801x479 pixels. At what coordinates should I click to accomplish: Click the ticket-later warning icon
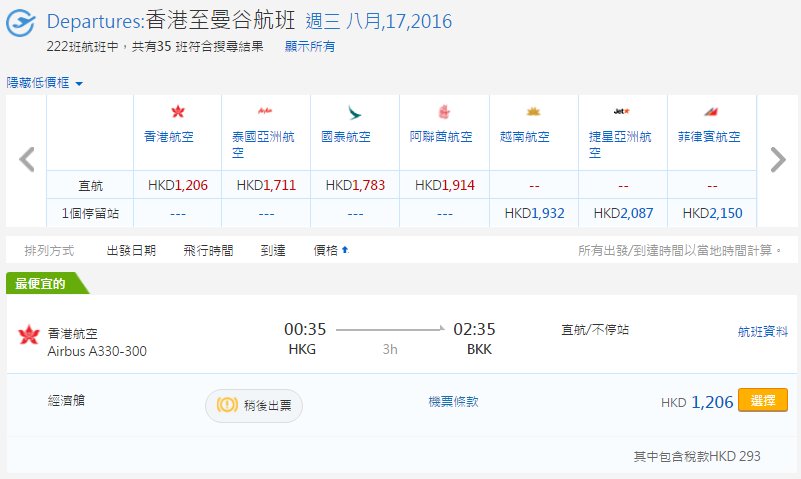[227, 405]
